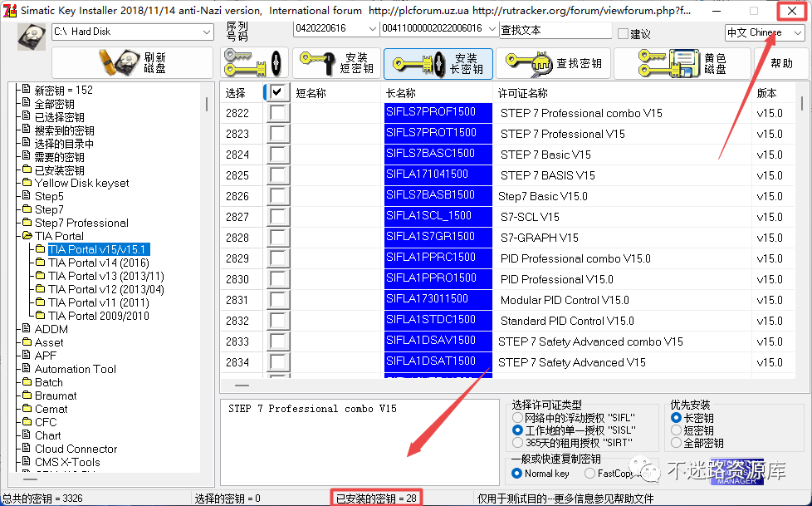Select 全部密钥 priority radio option
The width and height of the screenshot is (812, 506).
[x=676, y=443]
